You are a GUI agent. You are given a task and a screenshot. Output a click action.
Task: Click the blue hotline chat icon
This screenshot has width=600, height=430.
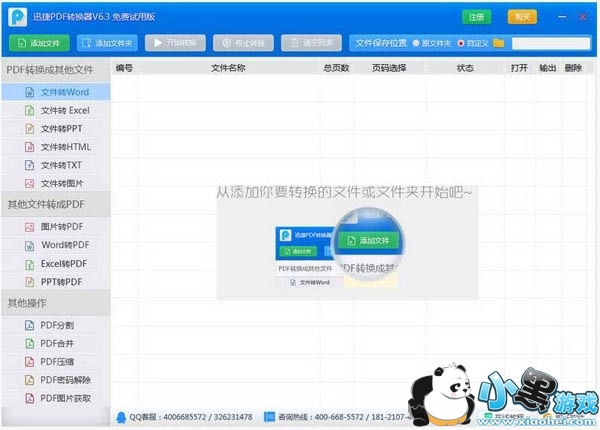pos(269,417)
